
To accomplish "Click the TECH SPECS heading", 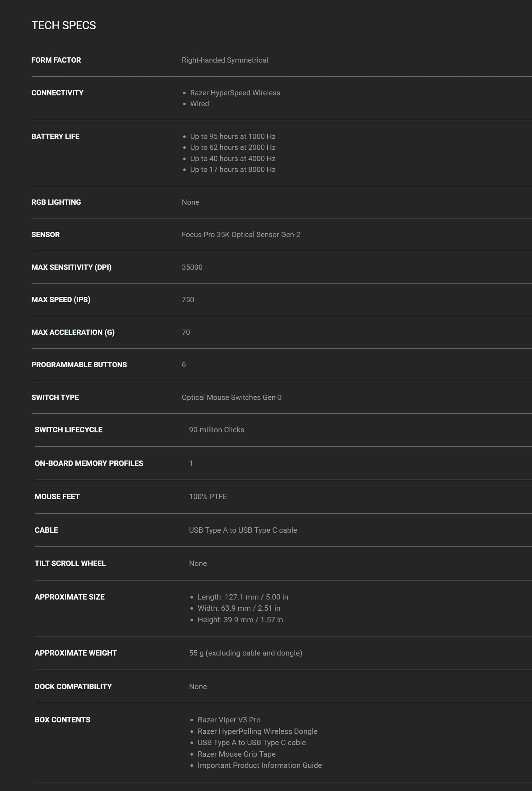I will click(64, 26).
